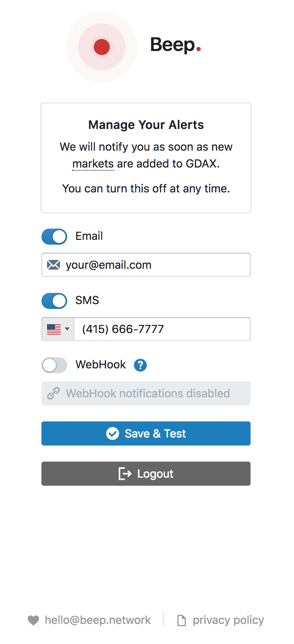Image resolution: width=294 pixels, height=644 pixels.
Task: Focus the email address input field
Action: click(157, 265)
